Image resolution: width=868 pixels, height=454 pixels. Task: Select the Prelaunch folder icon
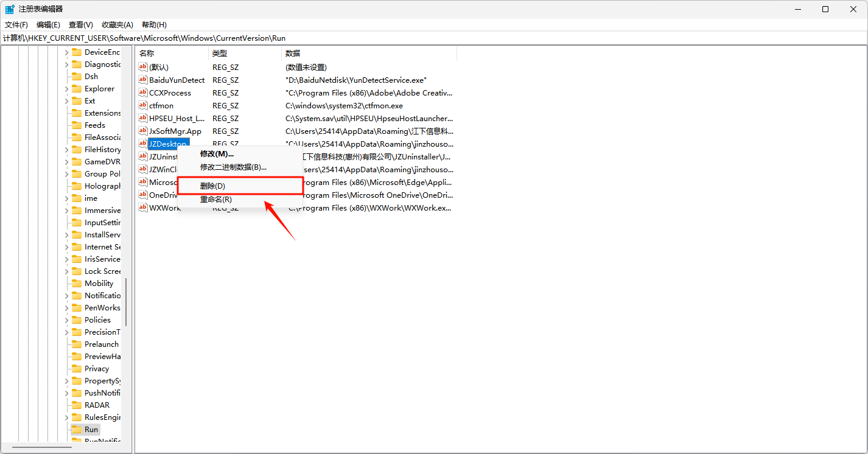(x=77, y=344)
